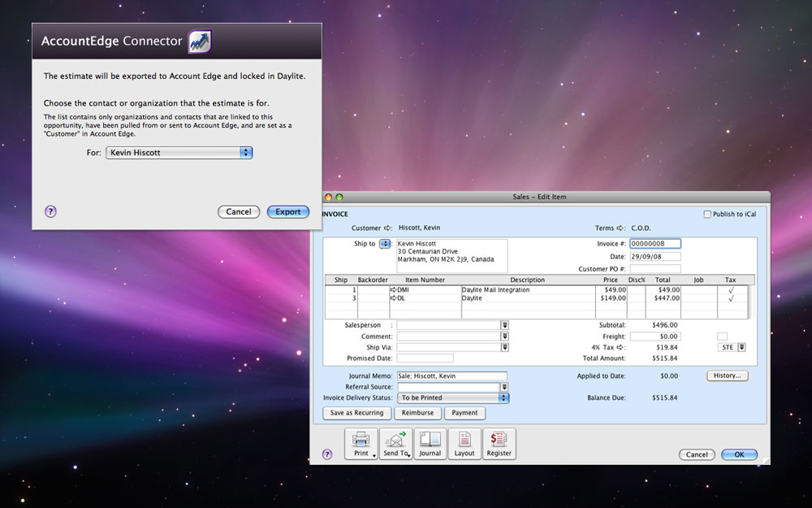Select the $149.00 price cell
This screenshot has height=508, width=812.
click(x=611, y=298)
